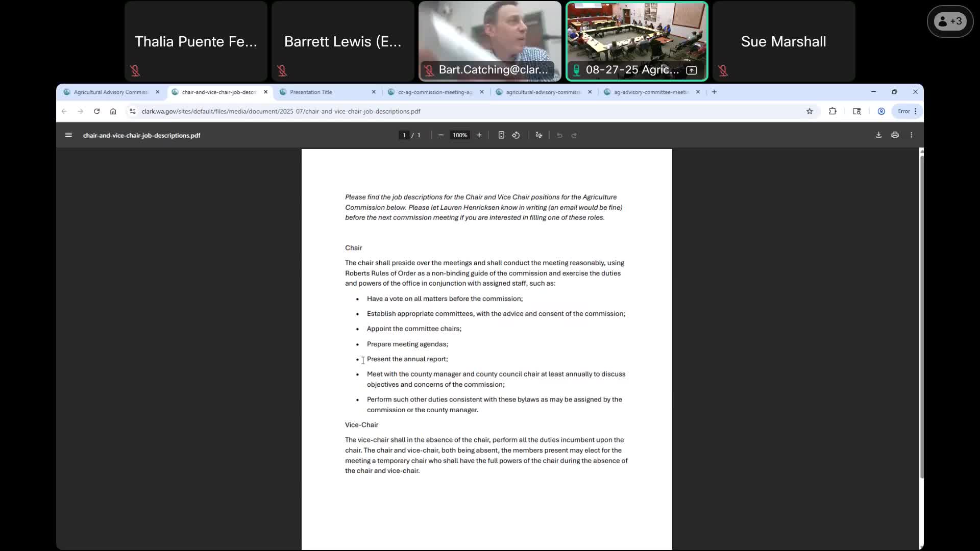Screen dimensions: 980x551
Task: Open the PDF annotation draw tool
Action: coord(538,135)
